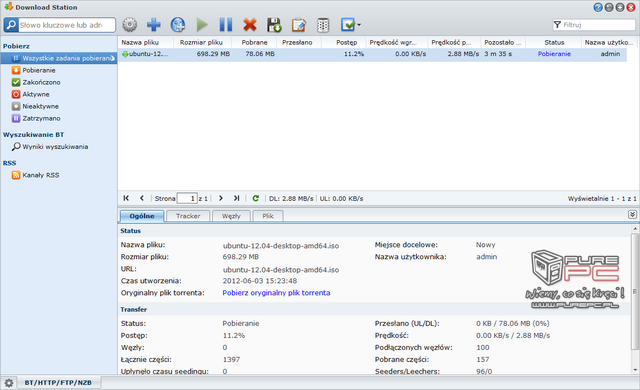Select the BT/HTTP/FTP/NZB bottom tab
The height and width of the screenshot is (390, 640).
point(58,383)
